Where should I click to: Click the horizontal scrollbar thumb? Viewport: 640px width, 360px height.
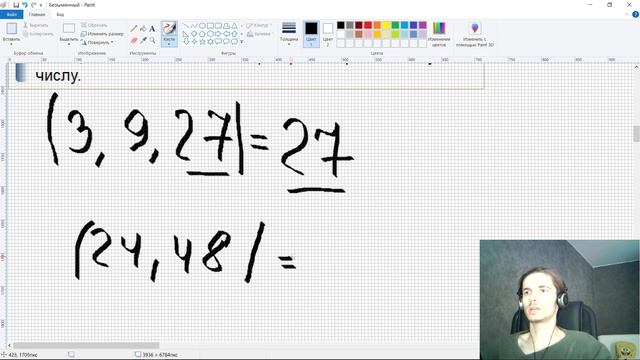[86, 345]
